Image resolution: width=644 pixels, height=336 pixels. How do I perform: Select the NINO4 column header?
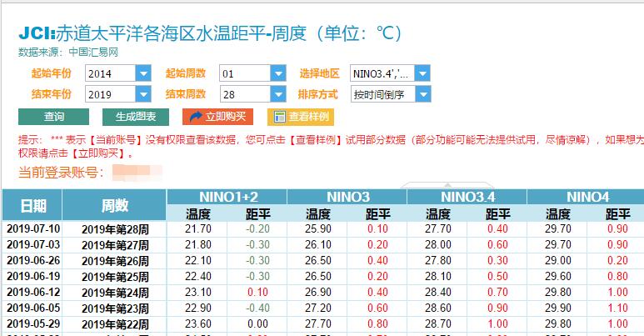[x=587, y=197]
